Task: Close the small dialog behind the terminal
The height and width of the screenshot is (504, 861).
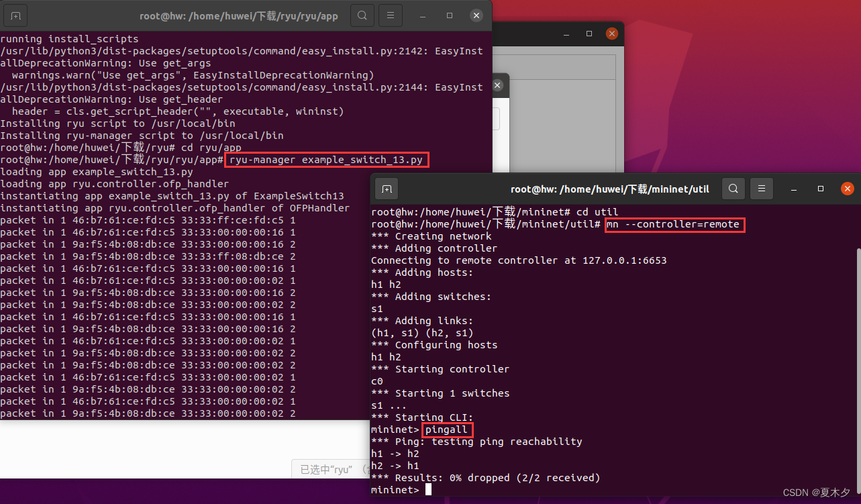Action: click(x=497, y=85)
